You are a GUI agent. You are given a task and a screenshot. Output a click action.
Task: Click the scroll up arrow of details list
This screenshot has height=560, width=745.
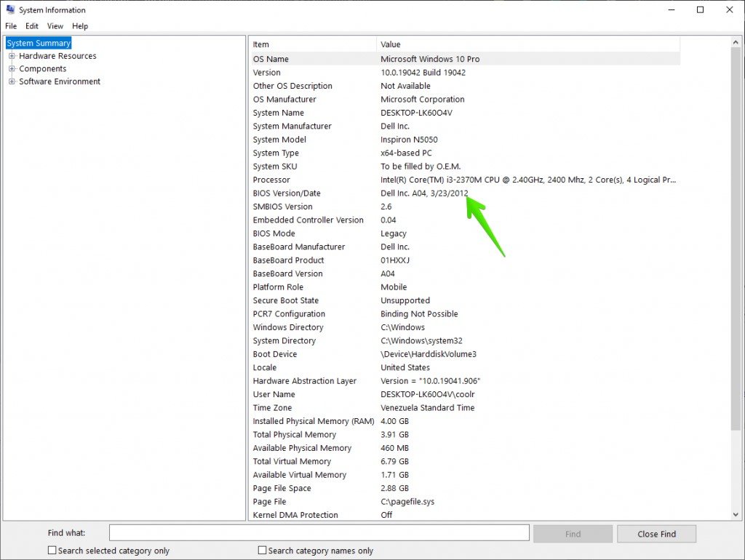736,42
